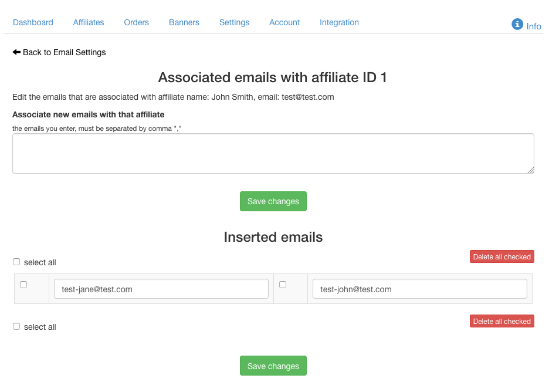Go to the Affiliates tab
The height and width of the screenshot is (392, 549).
pyautogui.click(x=89, y=22)
